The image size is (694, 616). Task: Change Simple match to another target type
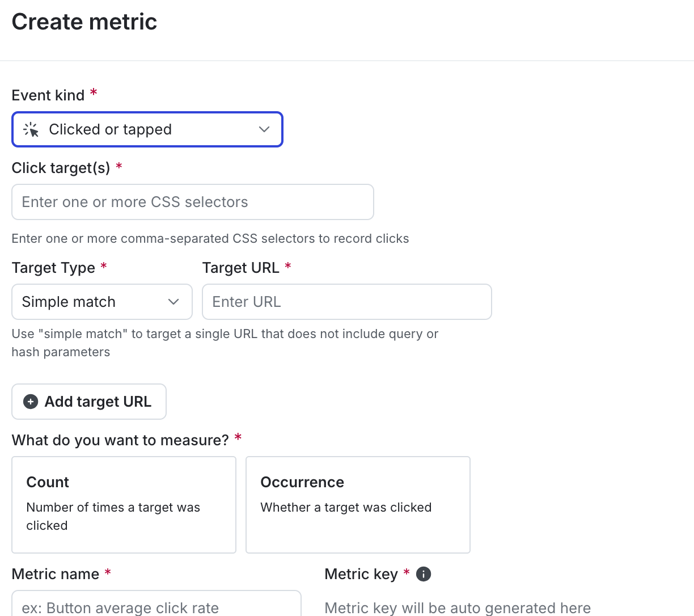(x=101, y=302)
